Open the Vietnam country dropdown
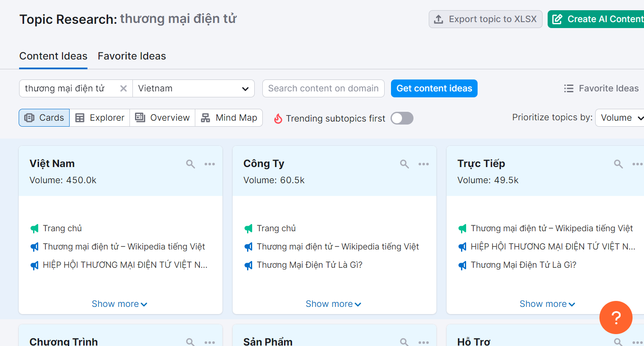 [194, 88]
